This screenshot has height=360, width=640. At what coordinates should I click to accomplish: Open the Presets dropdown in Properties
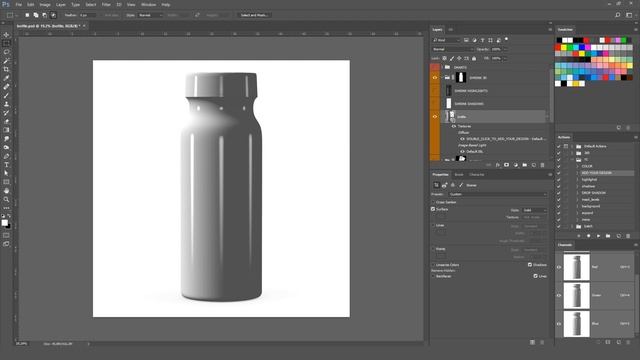click(x=498, y=194)
